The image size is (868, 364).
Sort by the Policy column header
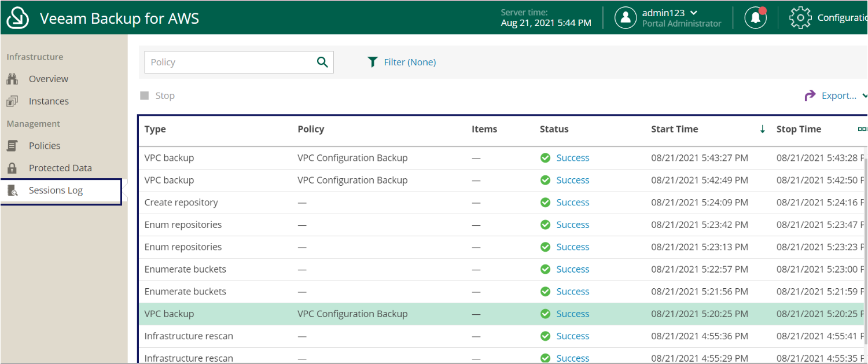311,130
